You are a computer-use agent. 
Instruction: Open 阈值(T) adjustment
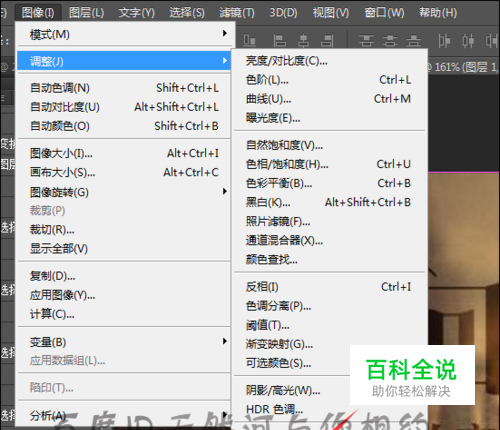click(x=329, y=325)
